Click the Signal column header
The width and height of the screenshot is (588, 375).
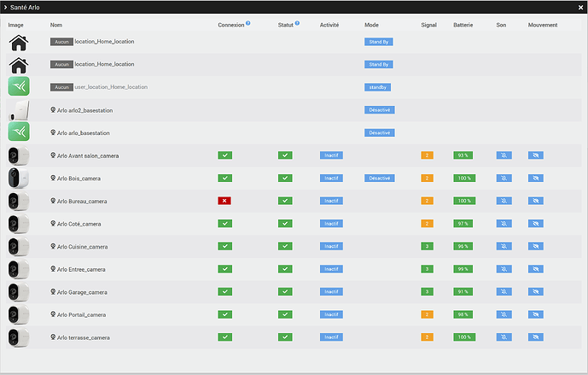pyautogui.click(x=428, y=25)
